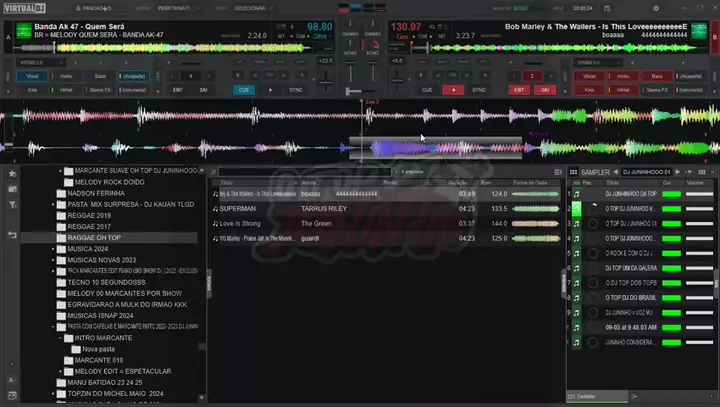Open the sampler bank DJ JUNINHOO 01 dropdown
This screenshot has height=407, width=720.
pyautogui.click(x=647, y=172)
